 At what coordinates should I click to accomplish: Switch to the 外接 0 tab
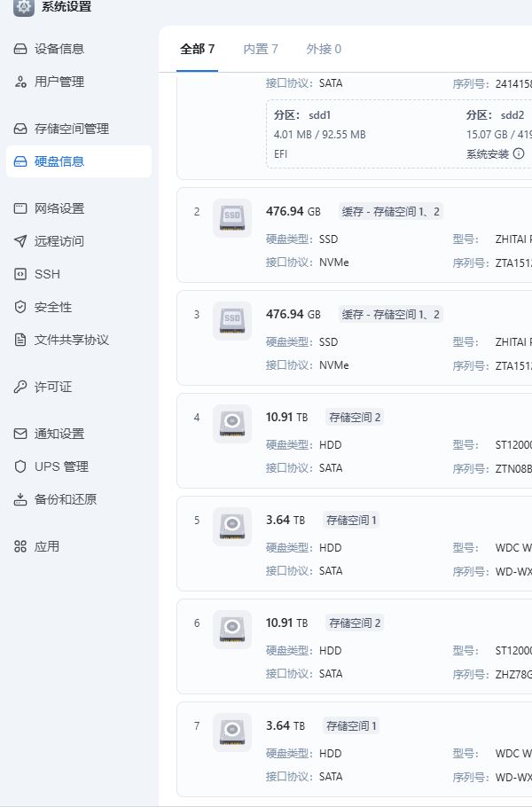(324, 49)
